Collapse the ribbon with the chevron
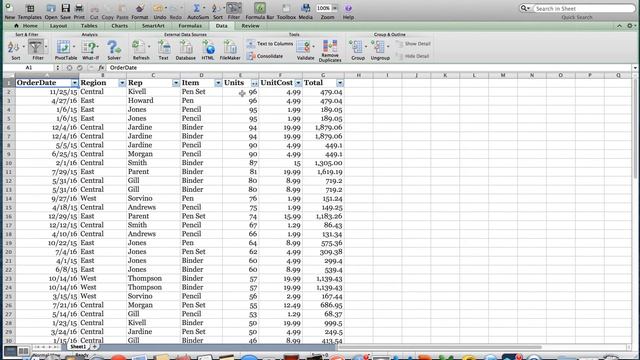Viewport: 640px width, 360px height. [619, 26]
